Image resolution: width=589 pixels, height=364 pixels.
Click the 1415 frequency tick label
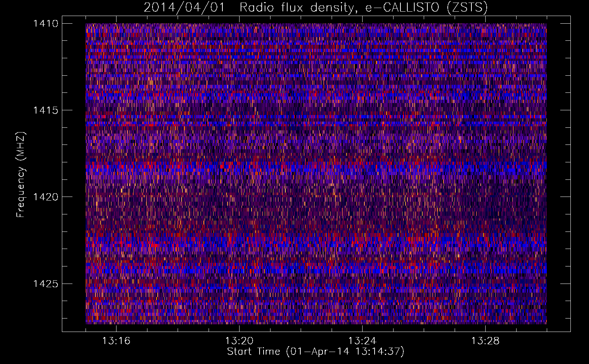tap(46, 110)
